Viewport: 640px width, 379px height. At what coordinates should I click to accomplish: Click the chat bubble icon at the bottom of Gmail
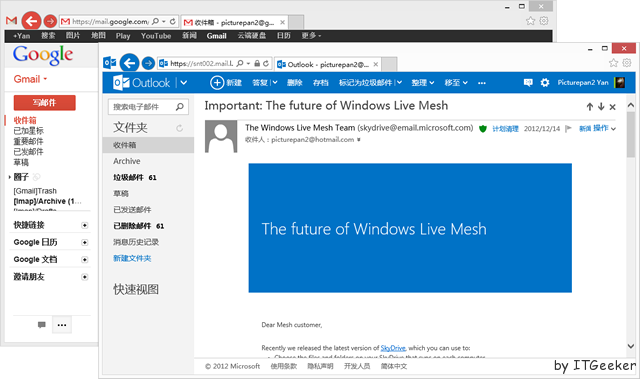42,325
